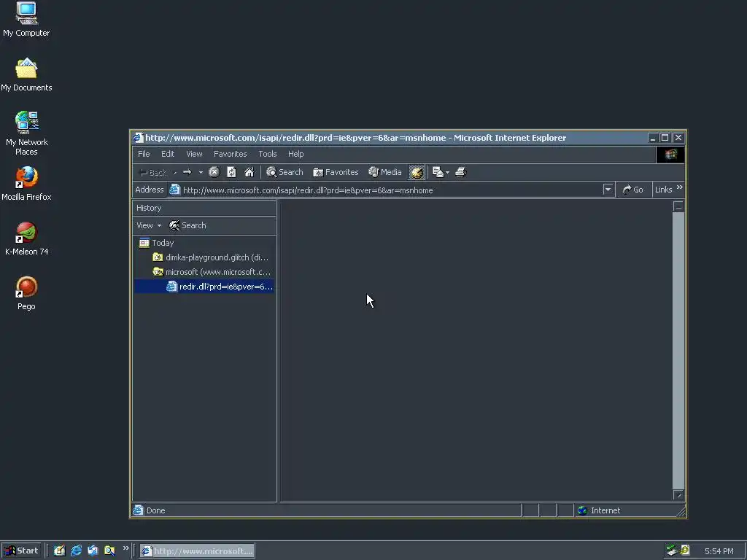The height and width of the screenshot is (560, 747).
Task: Select the microsoft (www.microsoft.c...) history folder
Action: (217, 272)
